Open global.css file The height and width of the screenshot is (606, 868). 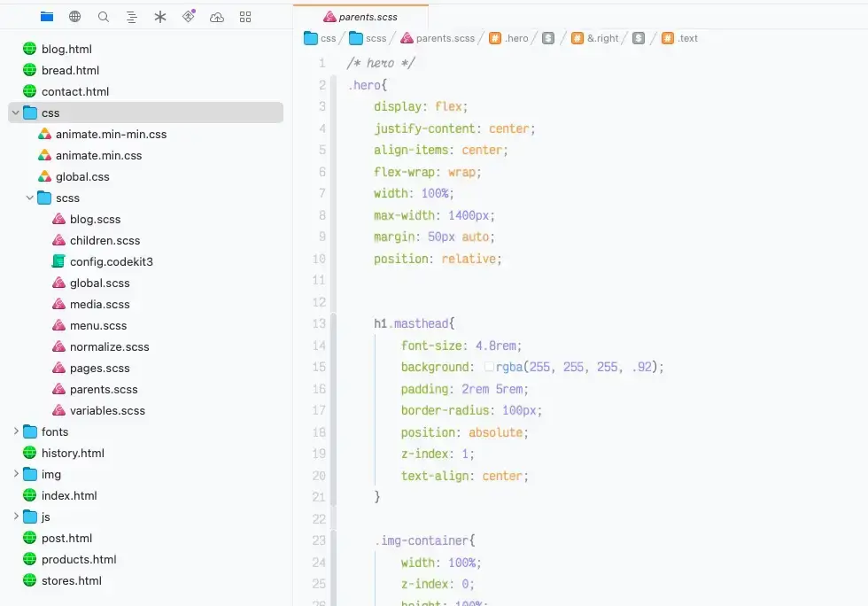click(82, 176)
